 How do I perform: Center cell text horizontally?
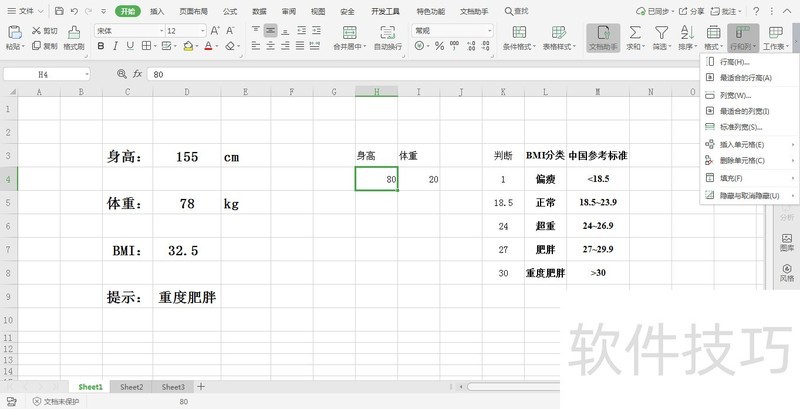270,46
